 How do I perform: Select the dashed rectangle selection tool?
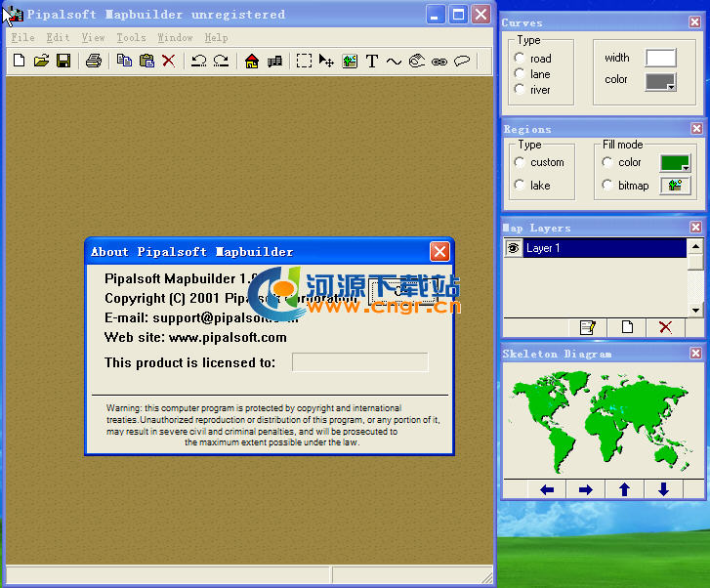point(304,62)
